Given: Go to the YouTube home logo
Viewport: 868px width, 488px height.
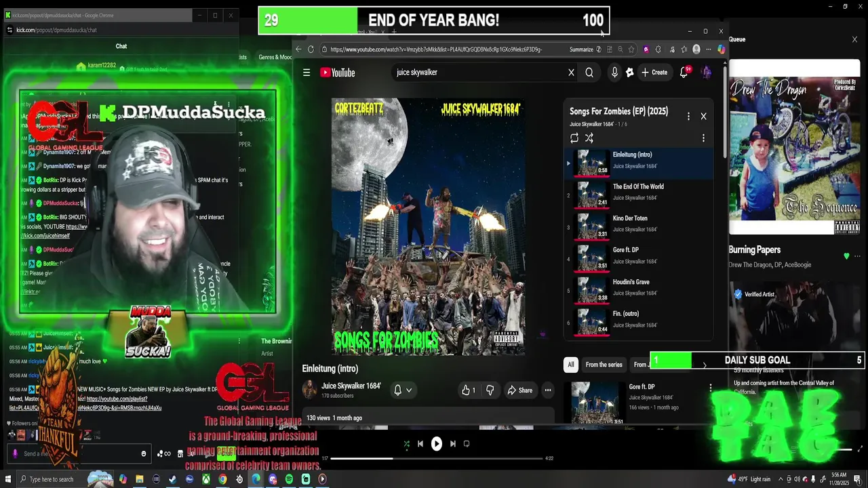Looking at the screenshot, I should click(x=338, y=73).
